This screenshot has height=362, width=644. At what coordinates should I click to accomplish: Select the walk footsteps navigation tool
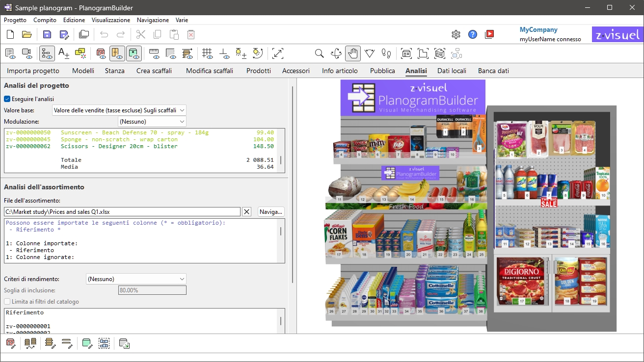coord(386,53)
